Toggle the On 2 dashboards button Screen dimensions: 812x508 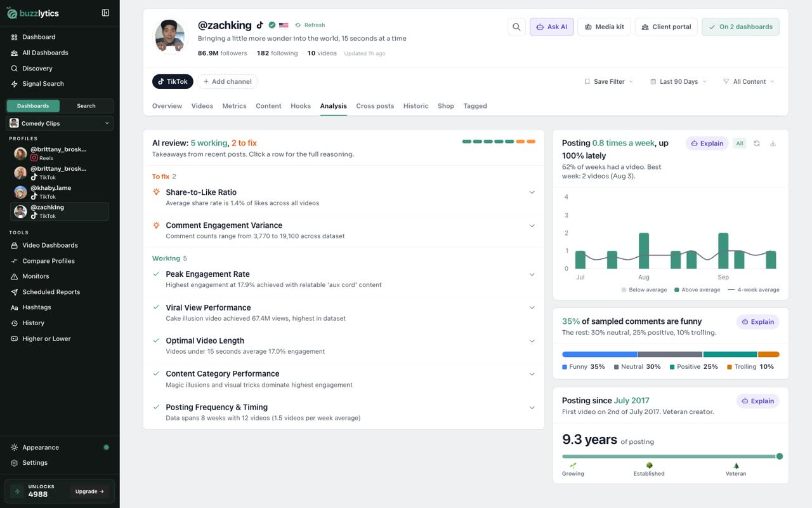point(740,27)
